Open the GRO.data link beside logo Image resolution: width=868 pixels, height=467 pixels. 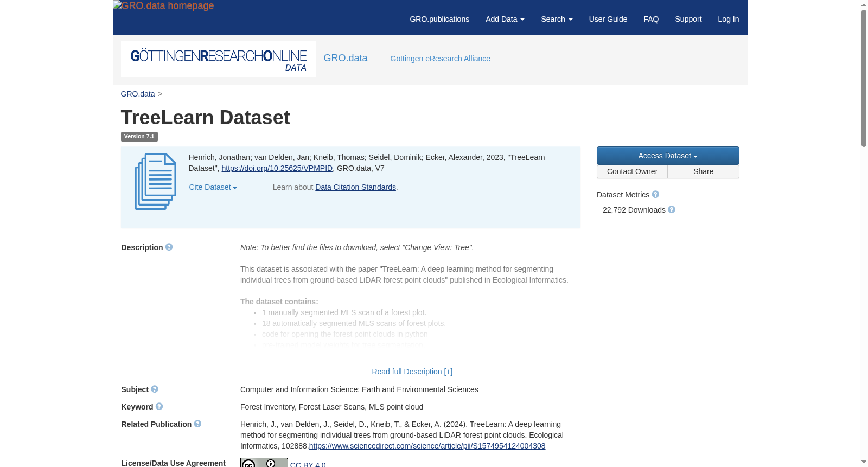click(x=346, y=58)
